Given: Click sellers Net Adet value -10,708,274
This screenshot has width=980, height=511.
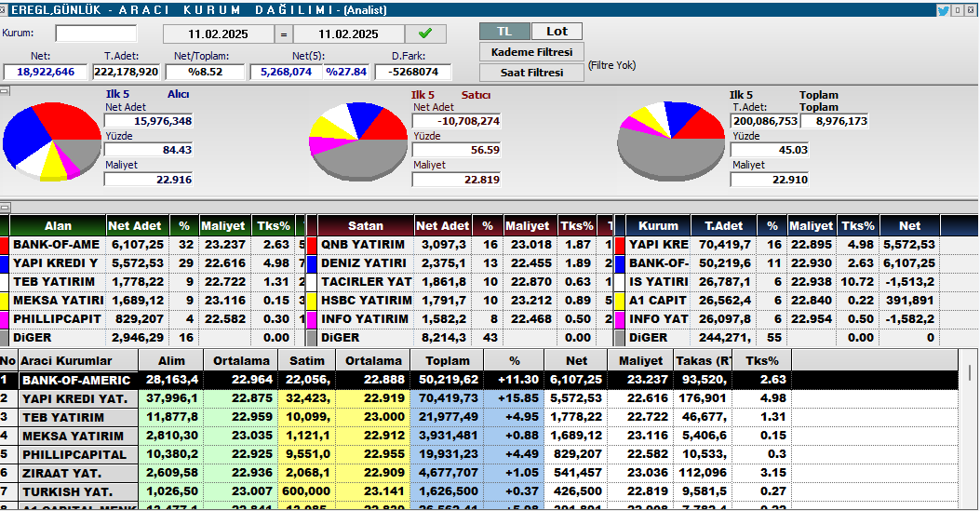Looking at the screenshot, I should pyautogui.click(x=456, y=121).
